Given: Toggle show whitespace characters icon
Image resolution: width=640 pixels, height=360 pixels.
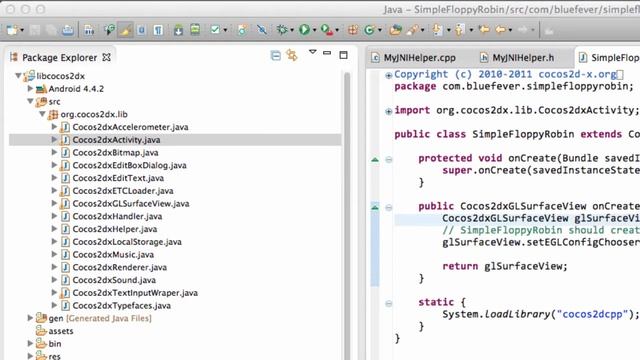Looking at the screenshot, I should click(x=158, y=30).
